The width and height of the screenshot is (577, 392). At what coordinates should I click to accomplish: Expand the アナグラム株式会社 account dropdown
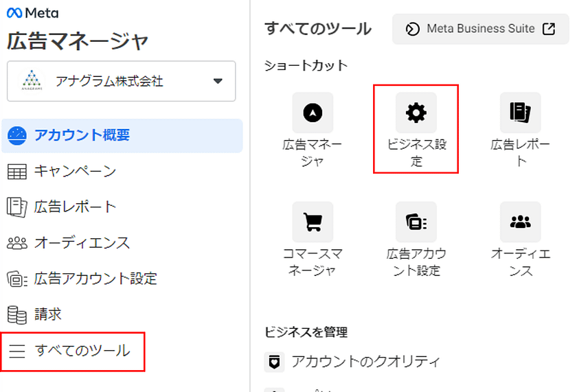pyautogui.click(x=122, y=81)
